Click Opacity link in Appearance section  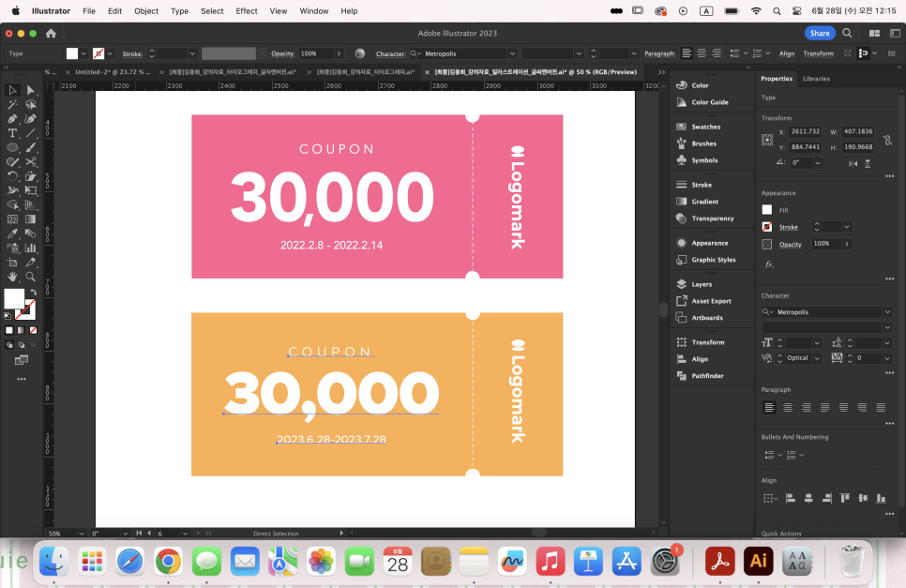(x=790, y=245)
